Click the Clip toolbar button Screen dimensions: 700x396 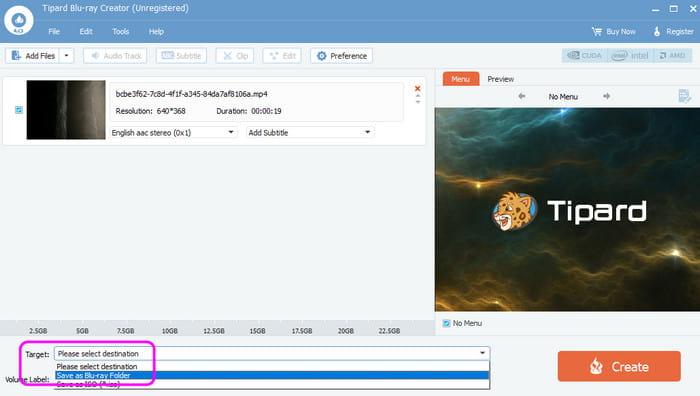(x=235, y=56)
